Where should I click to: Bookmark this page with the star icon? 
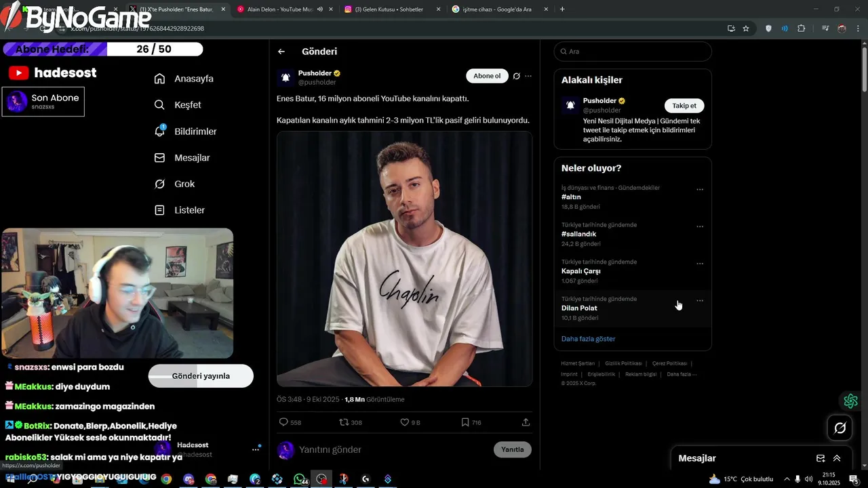(746, 28)
